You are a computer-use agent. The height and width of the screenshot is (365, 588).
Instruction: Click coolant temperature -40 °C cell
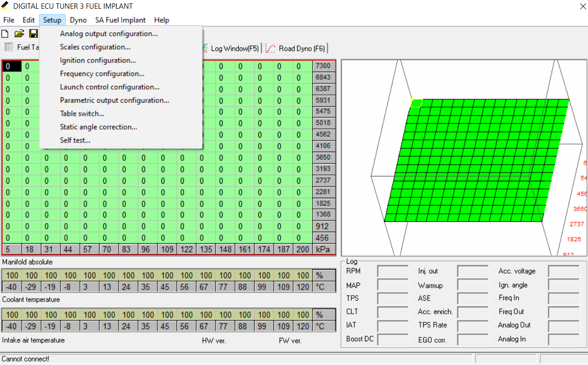pyautogui.click(x=12, y=287)
